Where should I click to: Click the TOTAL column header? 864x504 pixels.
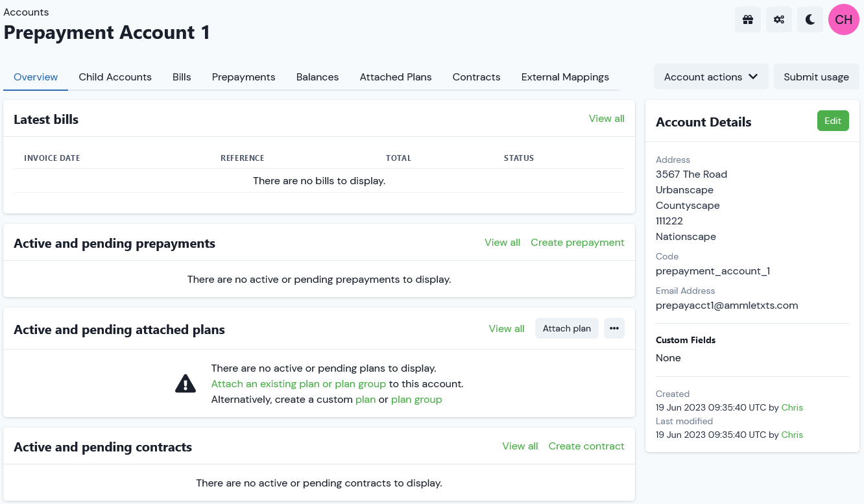[x=398, y=158]
